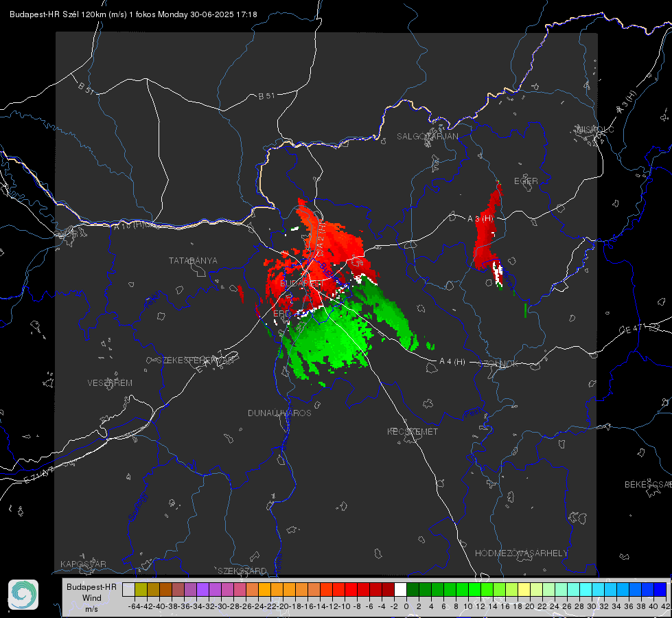Select the -64 value on the scale

[x=134, y=606]
